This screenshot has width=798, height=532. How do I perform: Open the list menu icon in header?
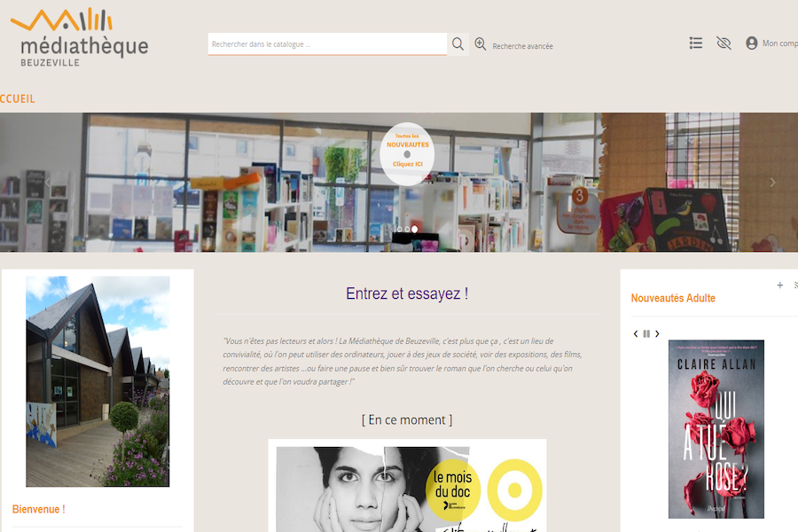(x=696, y=43)
